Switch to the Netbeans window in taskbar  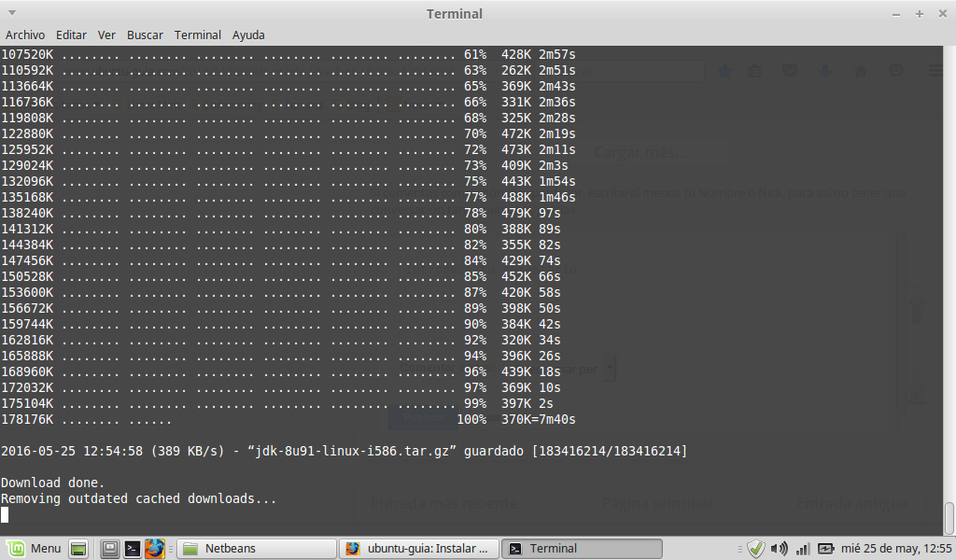tap(256, 548)
